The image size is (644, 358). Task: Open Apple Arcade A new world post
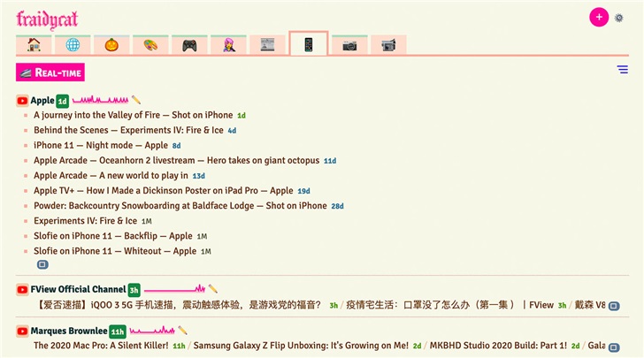[x=111, y=176]
